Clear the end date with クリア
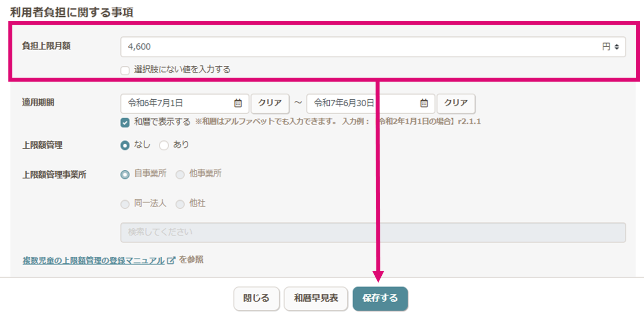This screenshot has width=644, height=319. pos(456,103)
